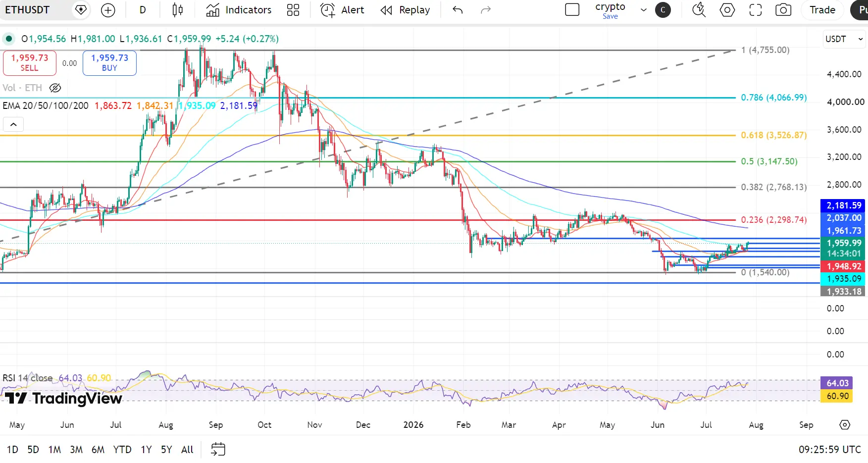
Task: Select the 3M time range tab
Action: click(76, 450)
